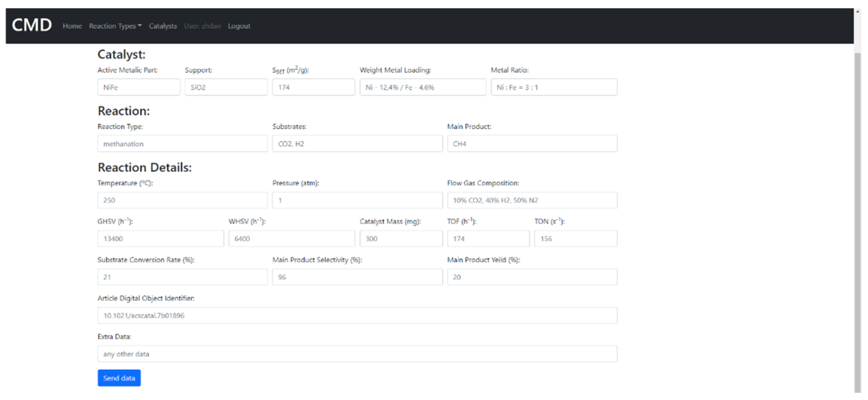Screen dimensions: 868x400
Task: Click the Substrates input field
Action: [x=357, y=144]
